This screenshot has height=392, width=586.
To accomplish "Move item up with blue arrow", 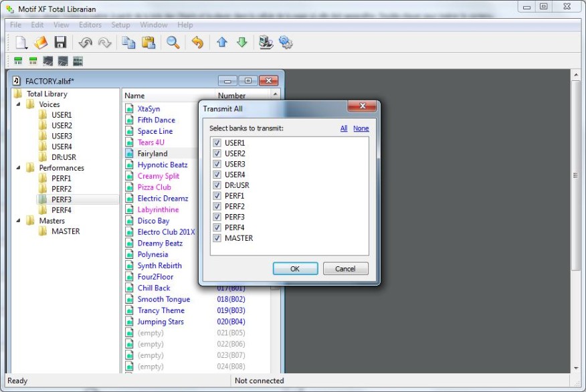I will pos(222,42).
